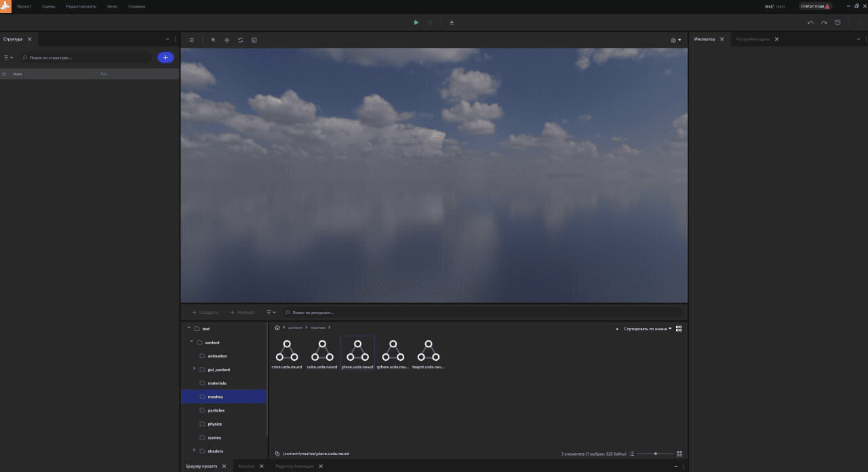Focus the resource search field
868x472 pixels.
(483, 313)
